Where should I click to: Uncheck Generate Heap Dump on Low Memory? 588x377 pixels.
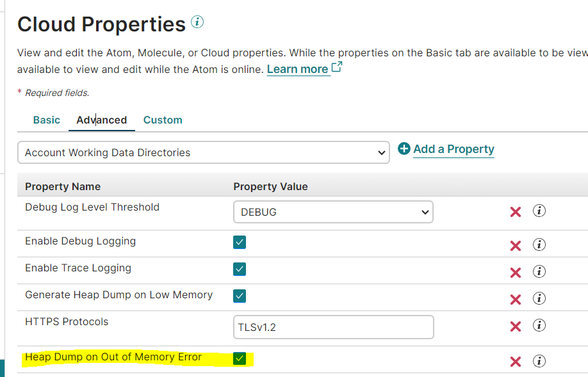pyautogui.click(x=240, y=296)
